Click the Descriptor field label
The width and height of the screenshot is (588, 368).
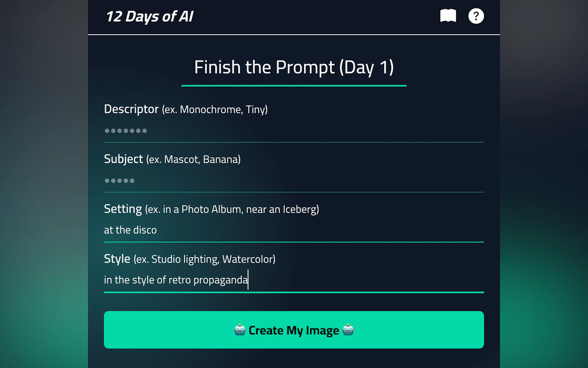[131, 109]
